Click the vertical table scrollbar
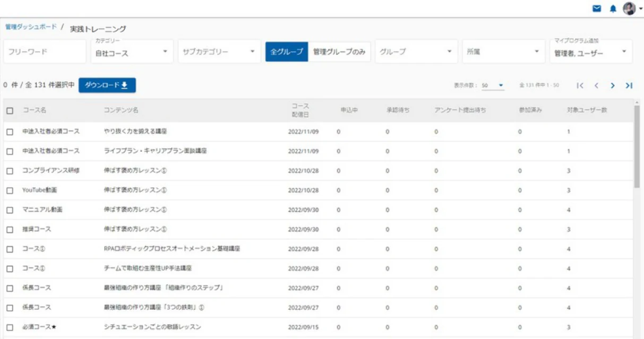This screenshot has width=644, height=339. click(637, 146)
